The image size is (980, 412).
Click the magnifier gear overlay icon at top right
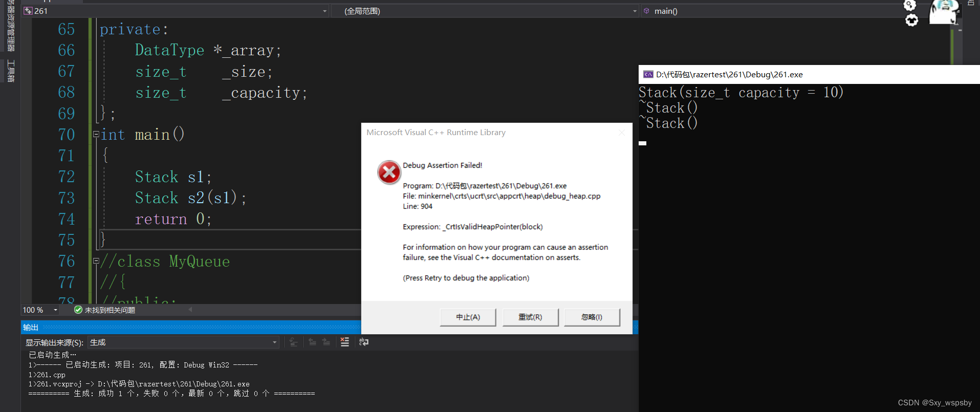coord(909,5)
